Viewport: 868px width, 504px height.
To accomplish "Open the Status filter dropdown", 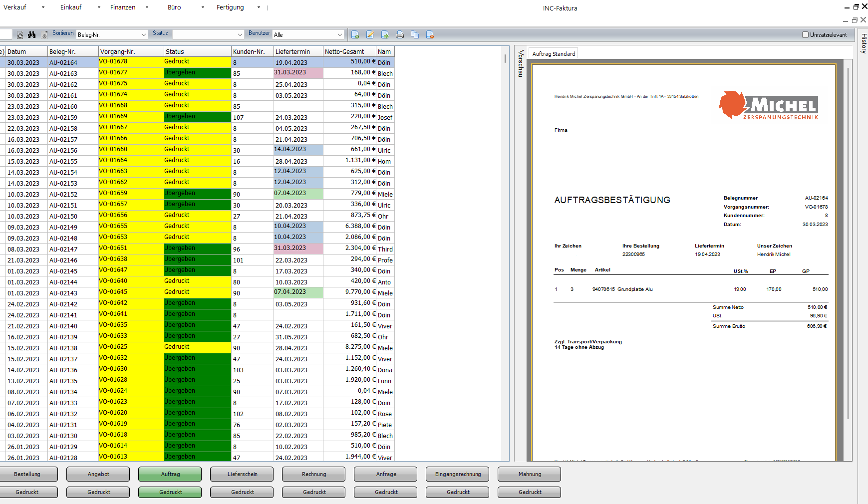I will [208, 35].
